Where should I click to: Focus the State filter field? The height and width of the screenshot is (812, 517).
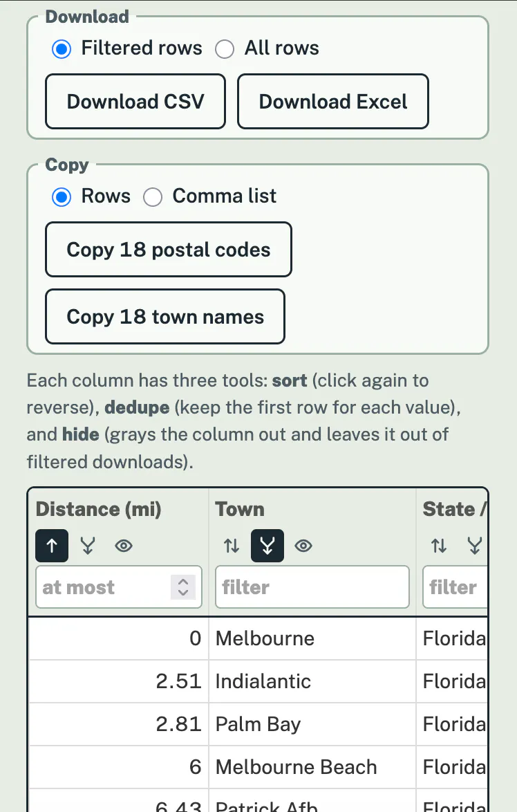(455, 587)
